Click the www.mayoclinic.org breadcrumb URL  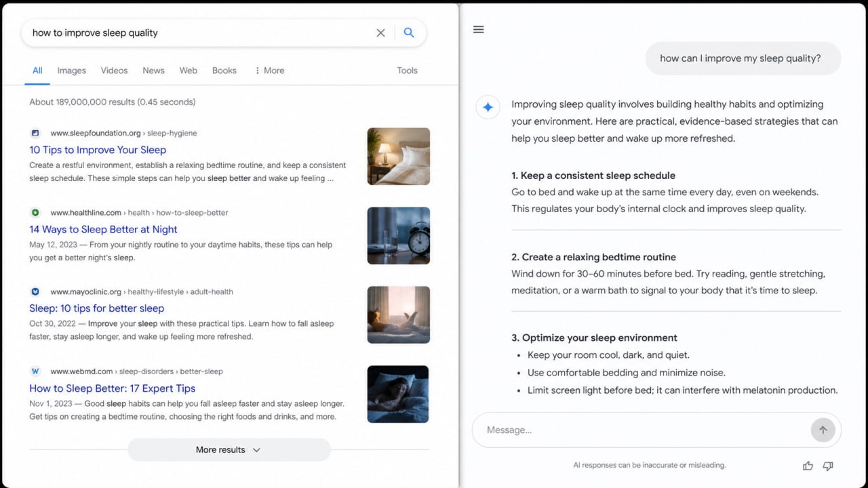point(142,291)
